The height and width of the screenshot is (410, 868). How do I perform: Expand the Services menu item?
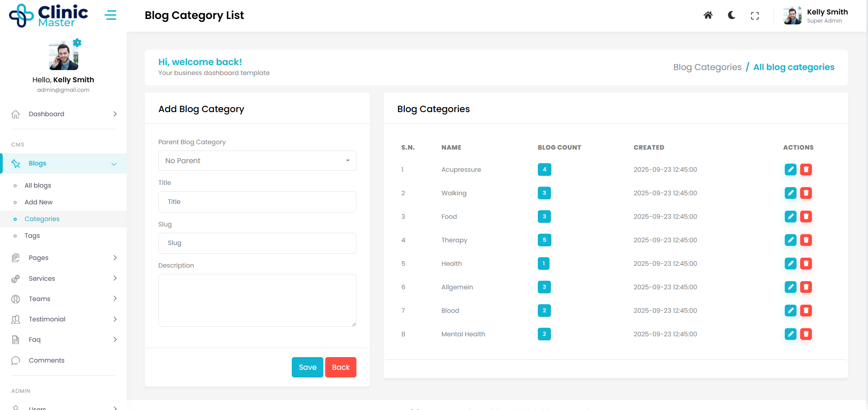tap(63, 278)
